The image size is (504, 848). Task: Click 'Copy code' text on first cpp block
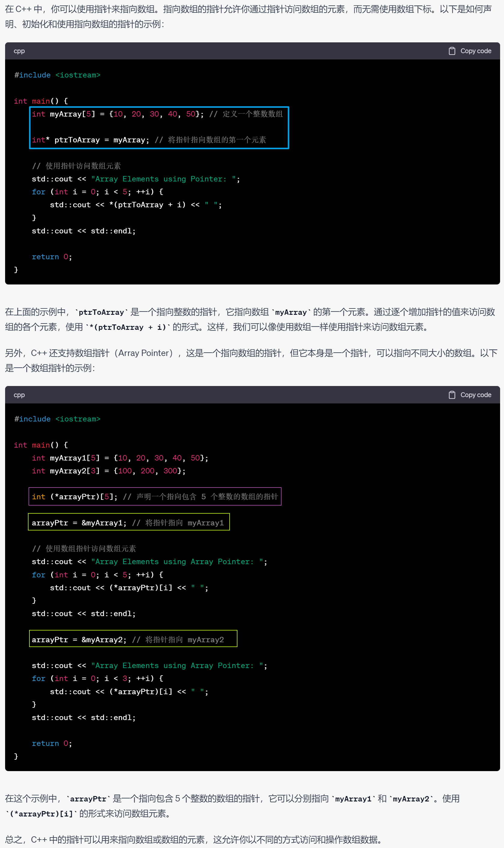[475, 51]
